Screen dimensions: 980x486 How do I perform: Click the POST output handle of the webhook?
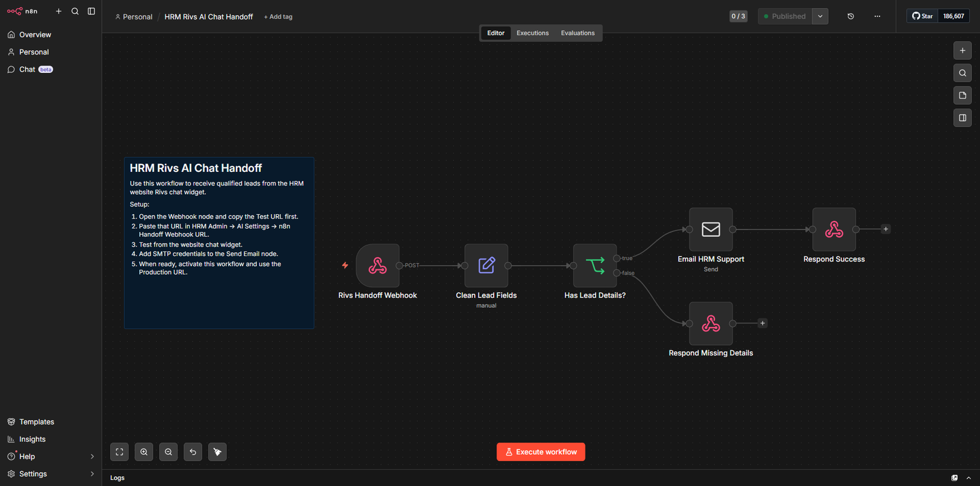pos(399,266)
